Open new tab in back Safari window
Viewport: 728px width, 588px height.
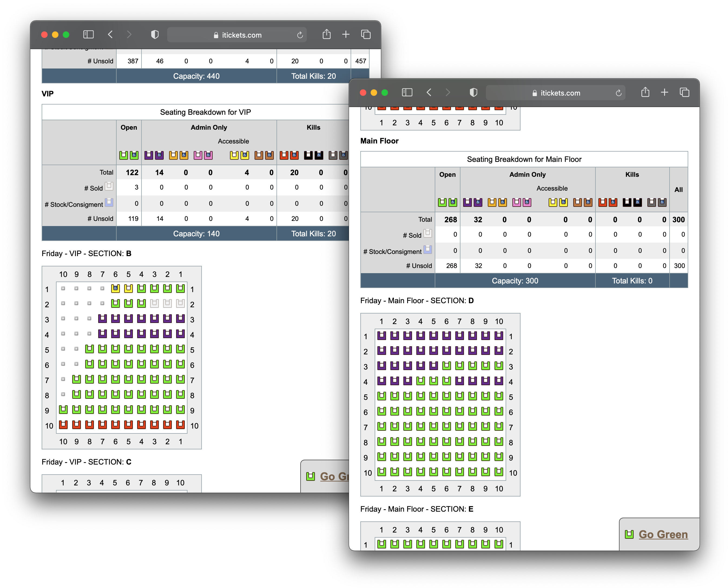tap(345, 35)
